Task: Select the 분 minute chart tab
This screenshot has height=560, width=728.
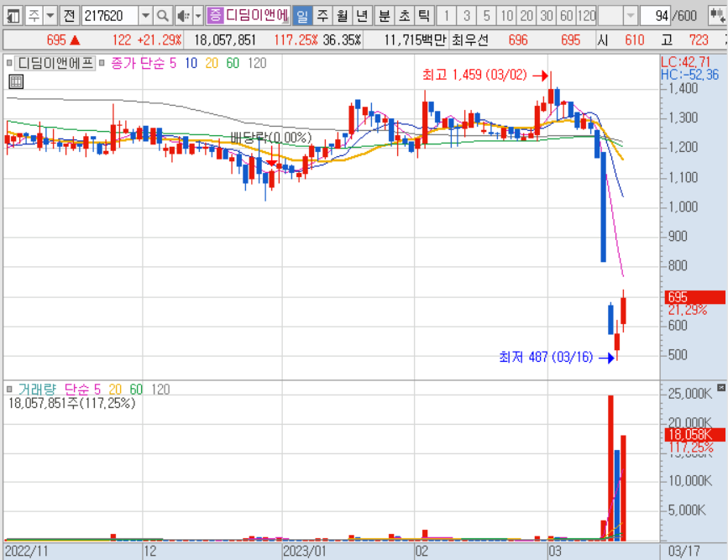Action: point(384,16)
